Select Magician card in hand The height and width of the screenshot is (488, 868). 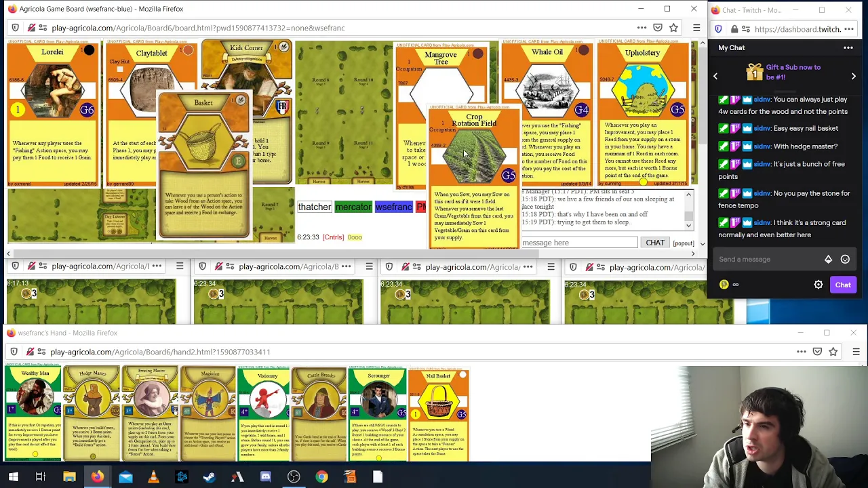click(208, 413)
